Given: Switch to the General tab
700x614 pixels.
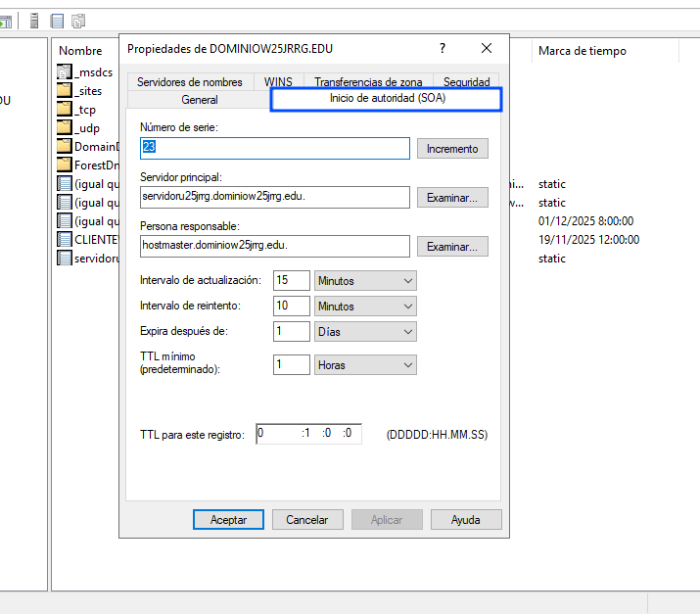Looking at the screenshot, I should click(199, 100).
